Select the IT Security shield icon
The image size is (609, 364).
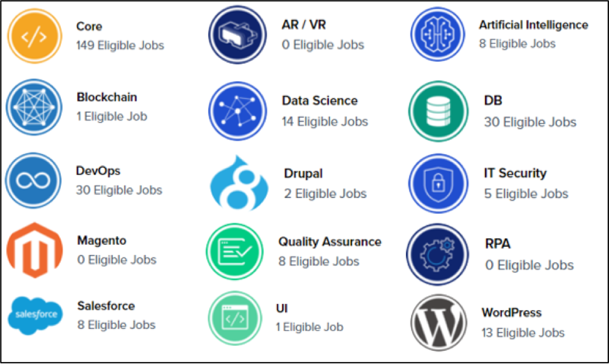pyautogui.click(x=439, y=183)
